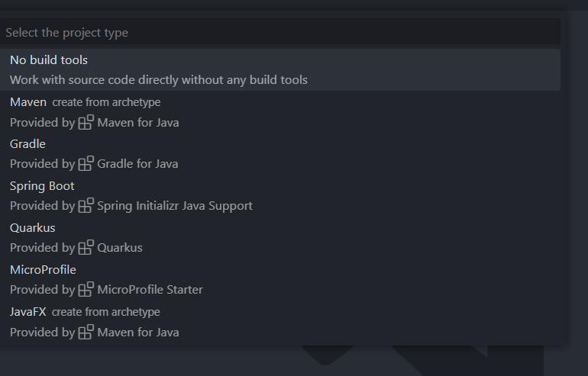Click the 'Spring Initializr Java Support' provider text
This screenshot has height=376, width=588.
(x=175, y=206)
